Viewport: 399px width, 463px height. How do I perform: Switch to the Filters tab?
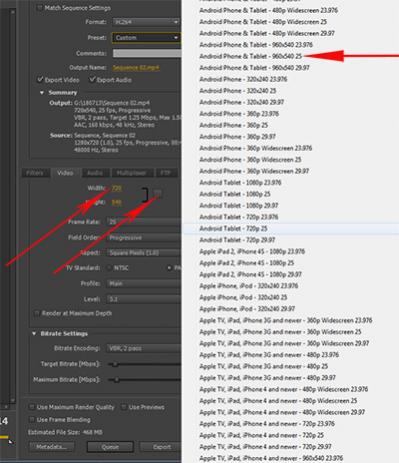(35, 173)
